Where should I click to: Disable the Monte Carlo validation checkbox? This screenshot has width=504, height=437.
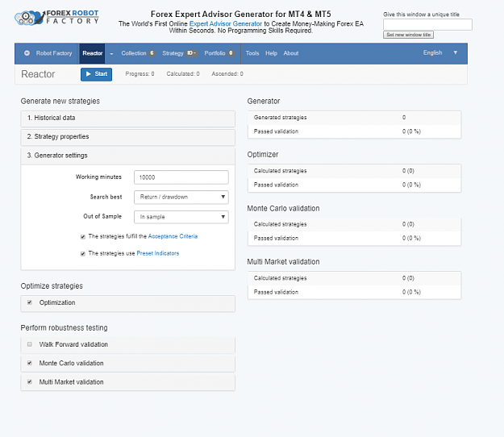[30, 363]
